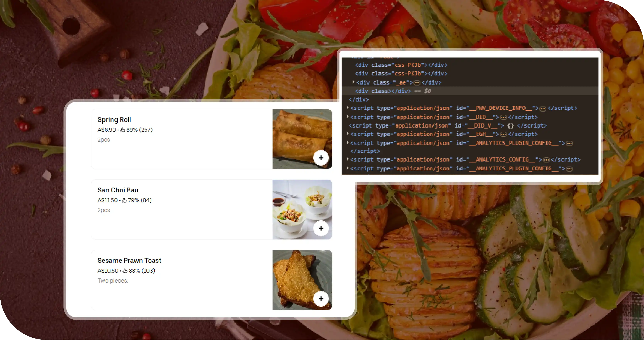Click the ellipsis badge in the _ae div
Screen dimensions: 644x340
pyautogui.click(x=417, y=83)
